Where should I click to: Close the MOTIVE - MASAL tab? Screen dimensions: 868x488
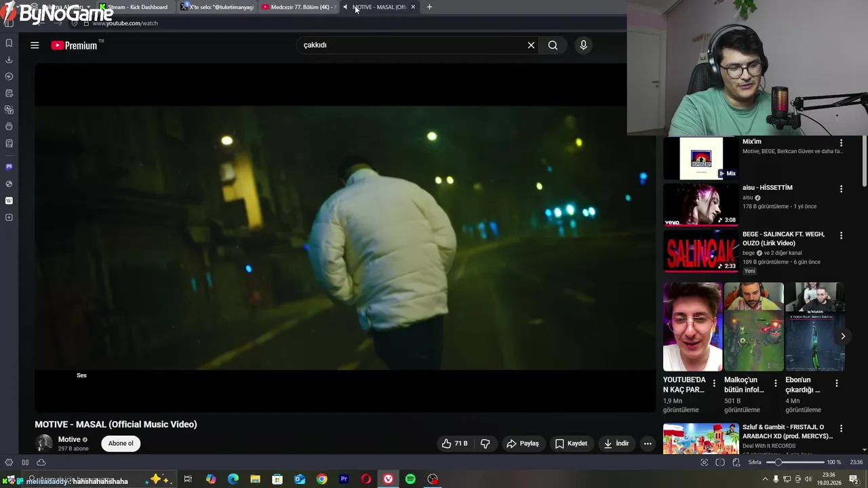coord(413,7)
